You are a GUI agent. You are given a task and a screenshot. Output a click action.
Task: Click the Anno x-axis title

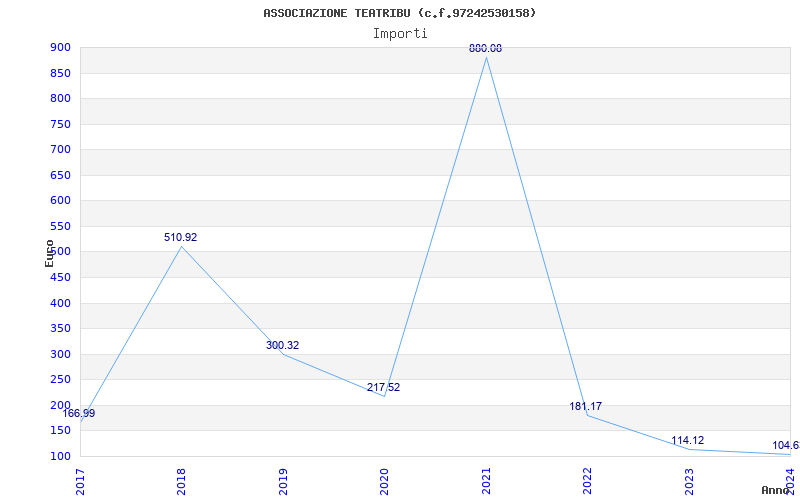click(776, 490)
